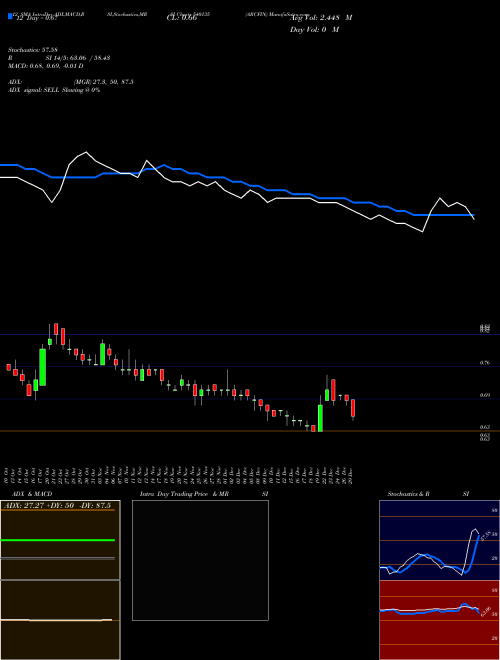Click the 'Avg Vol: 2.448 M' text
The image size is (500, 660).
321,18
